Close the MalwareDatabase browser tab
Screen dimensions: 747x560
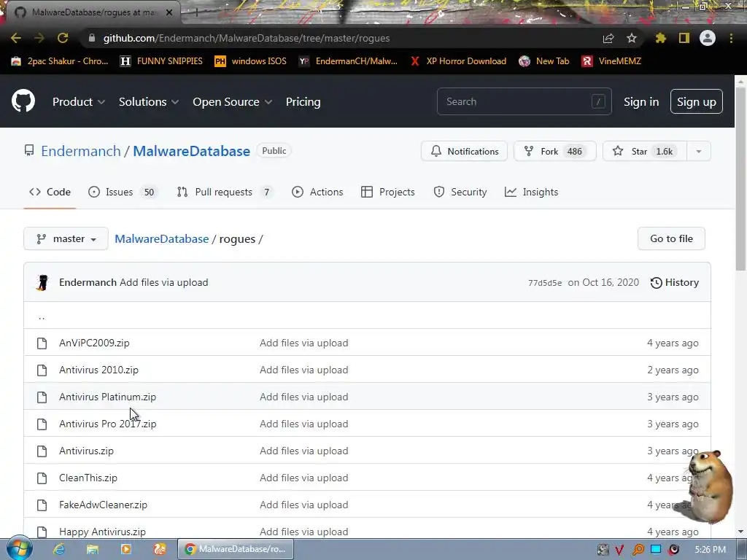pos(169,12)
